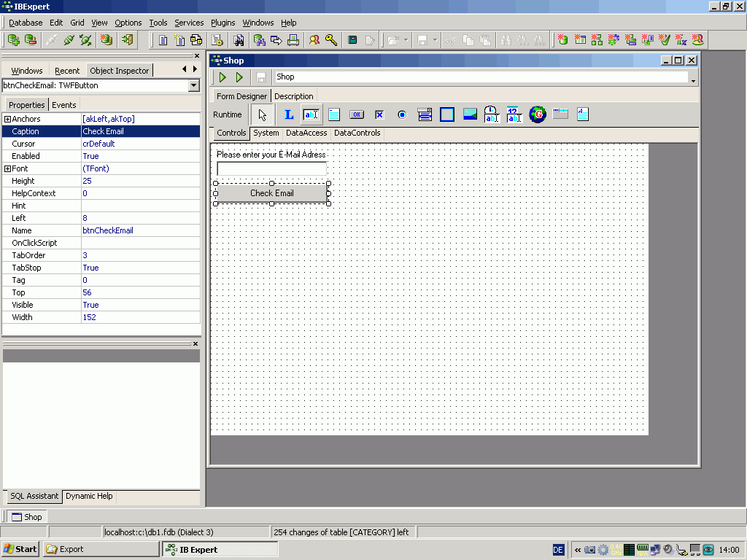Open the Dynamic Help tab
This screenshot has height=560, width=747.
(x=89, y=496)
